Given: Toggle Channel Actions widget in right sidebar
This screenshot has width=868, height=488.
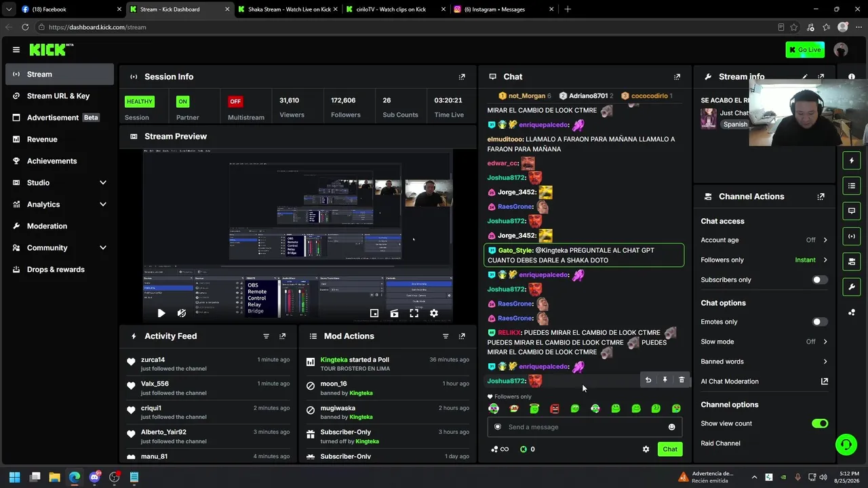Looking at the screenshot, I should (852, 262).
